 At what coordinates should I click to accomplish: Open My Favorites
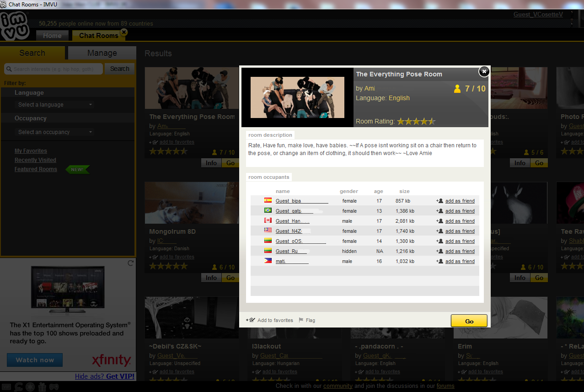[31, 151]
